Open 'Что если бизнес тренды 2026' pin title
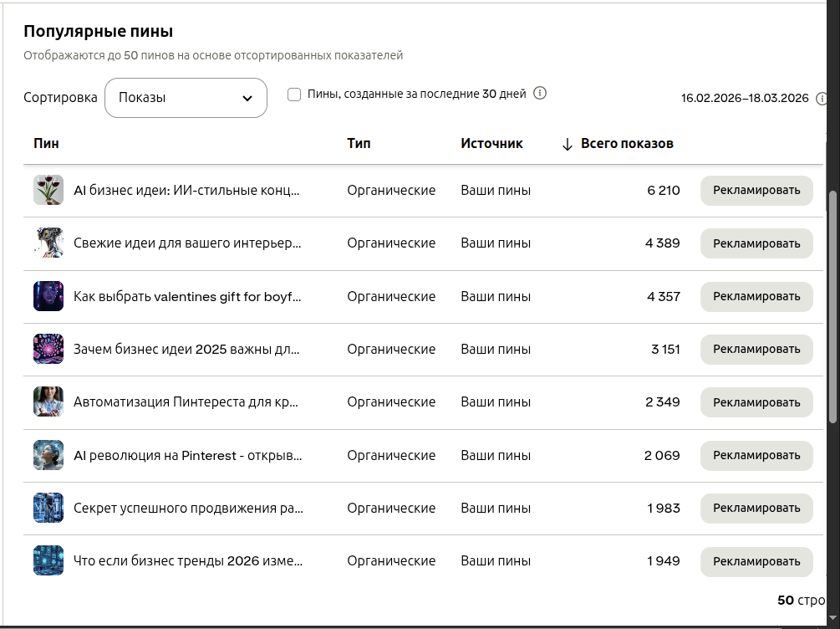Image resolution: width=840 pixels, height=629 pixels. [x=188, y=561]
